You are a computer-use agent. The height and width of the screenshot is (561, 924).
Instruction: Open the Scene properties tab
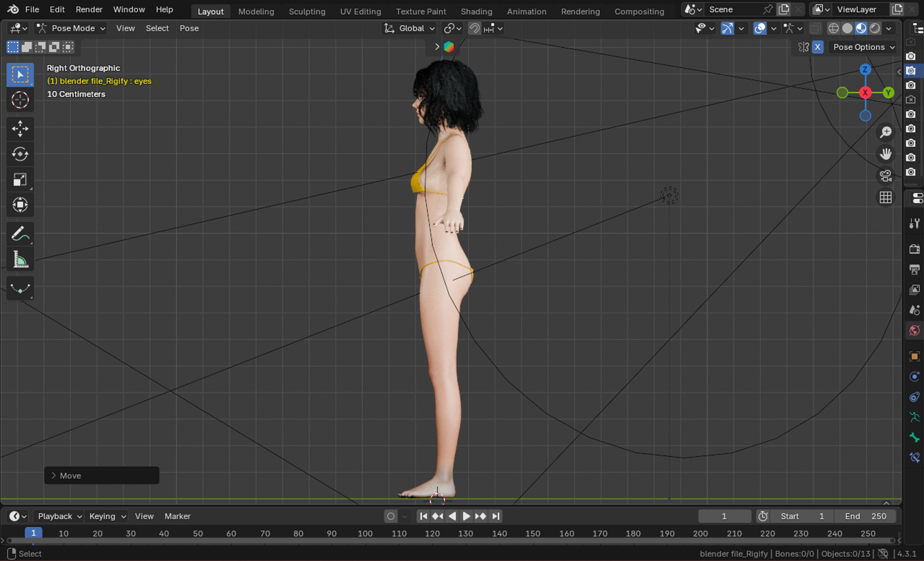tap(915, 310)
